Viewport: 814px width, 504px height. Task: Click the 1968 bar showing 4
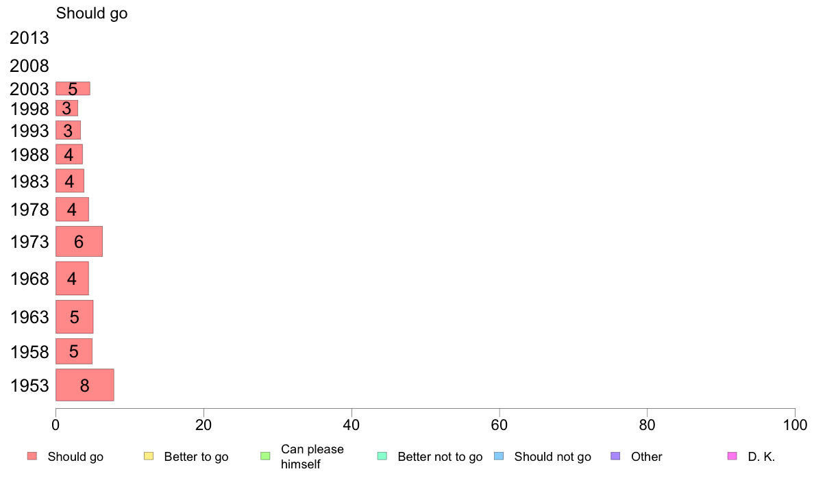point(72,278)
